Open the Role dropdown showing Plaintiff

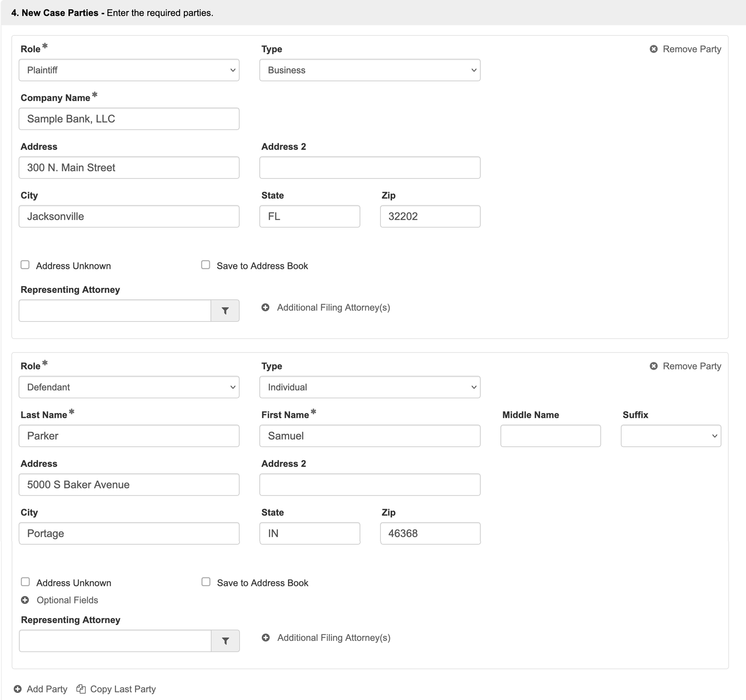(x=129, y=70)
